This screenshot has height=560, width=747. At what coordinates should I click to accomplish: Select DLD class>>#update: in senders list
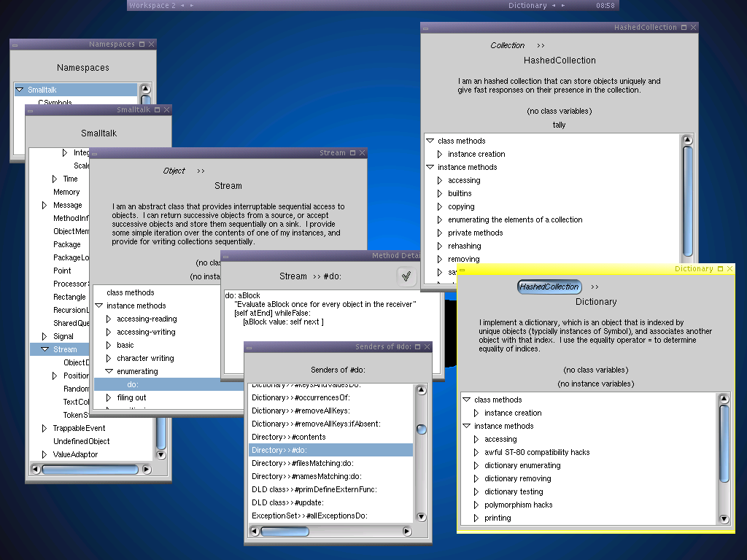(x=287, y=502)
